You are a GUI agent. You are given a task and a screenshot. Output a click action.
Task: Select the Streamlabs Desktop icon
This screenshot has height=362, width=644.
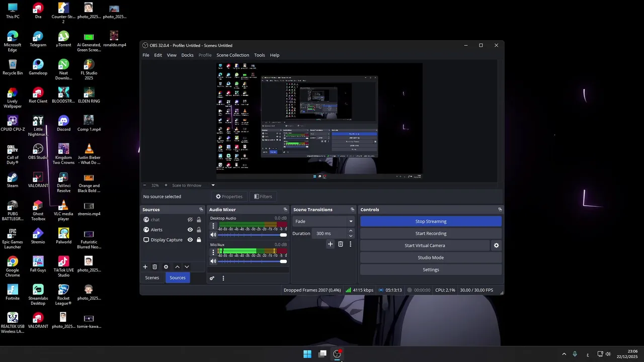coord(38,295)
